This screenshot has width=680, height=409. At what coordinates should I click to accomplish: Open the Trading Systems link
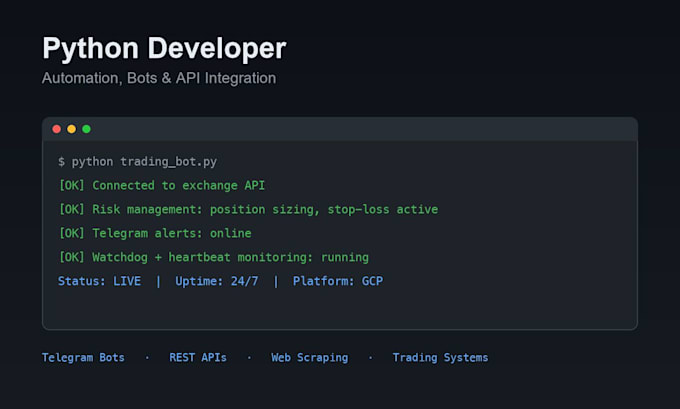[440, 358]
